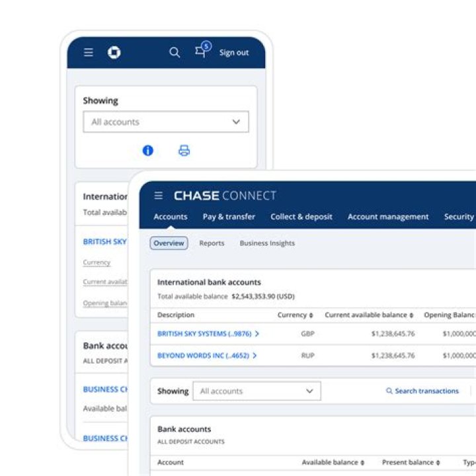
Task: Click the blue info icon
Action: click(148, 151)
